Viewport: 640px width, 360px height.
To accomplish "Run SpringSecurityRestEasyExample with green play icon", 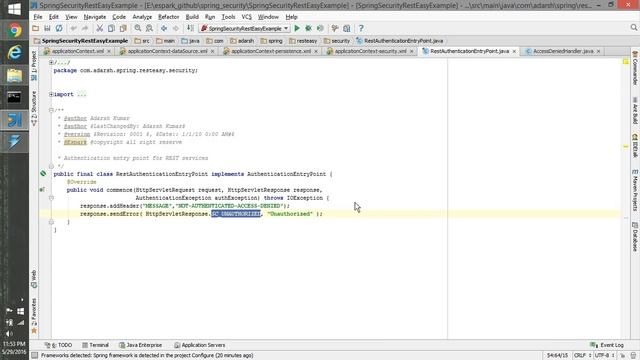I will [x=297, y=28].
